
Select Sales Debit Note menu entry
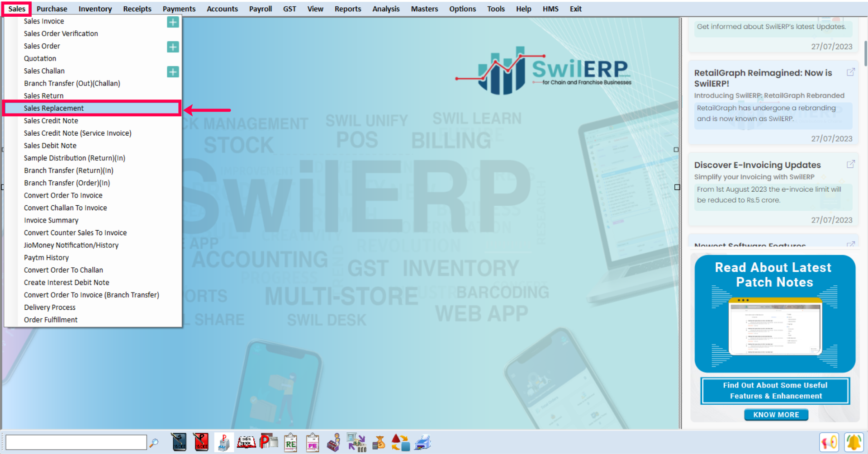(92, 146)
